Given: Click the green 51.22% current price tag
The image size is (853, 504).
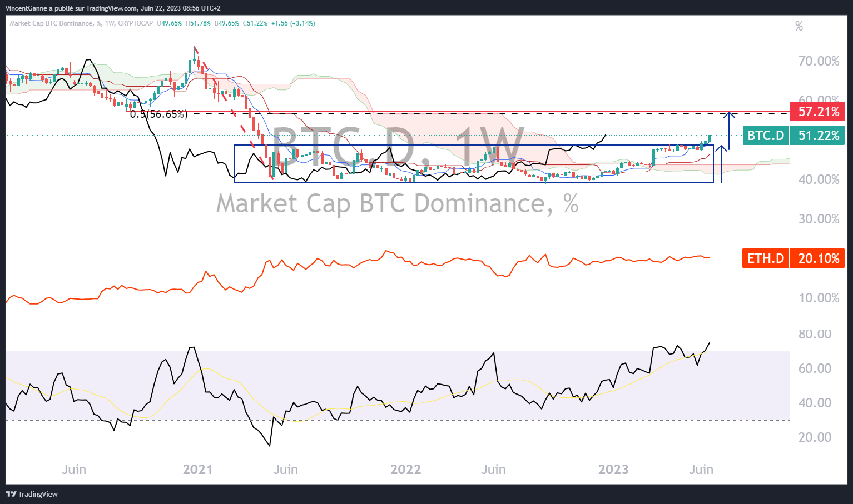Looking at the screenshot, I should coord(817,136).
